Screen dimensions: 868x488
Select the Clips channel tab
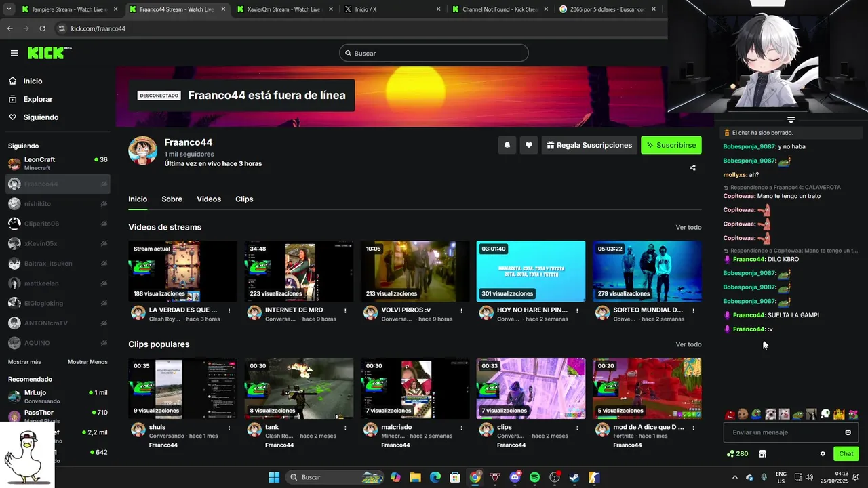tap(244, 199)
